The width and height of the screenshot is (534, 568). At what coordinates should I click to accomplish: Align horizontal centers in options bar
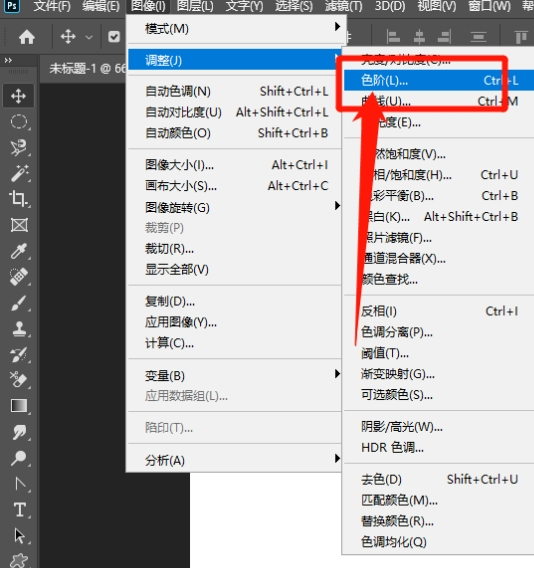click(419, 37)
